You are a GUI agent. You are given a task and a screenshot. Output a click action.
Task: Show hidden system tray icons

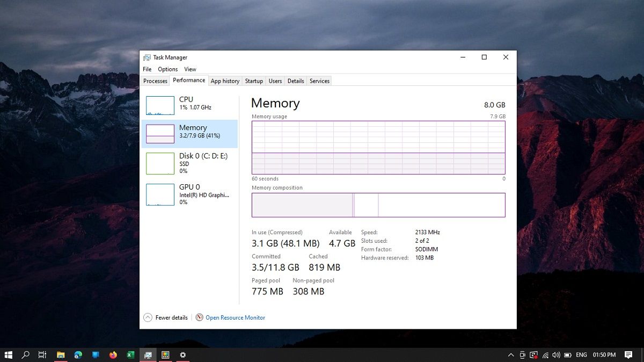tap(511, 355)
